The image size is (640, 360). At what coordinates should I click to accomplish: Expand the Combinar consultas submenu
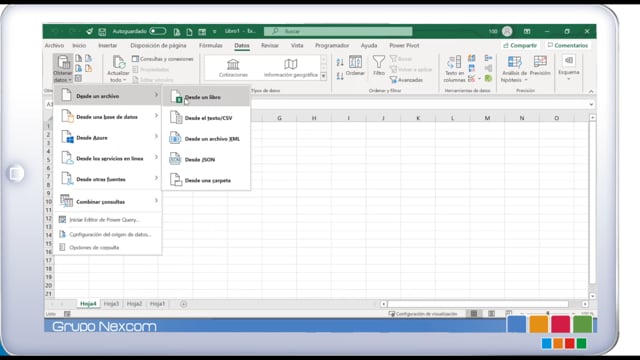pyautogui.click(x=108, y=201)
